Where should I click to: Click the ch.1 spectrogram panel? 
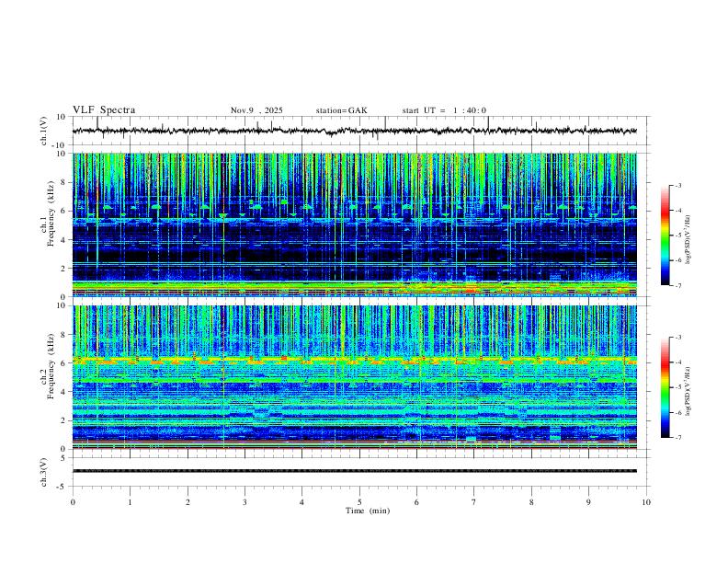pos(354,224)
